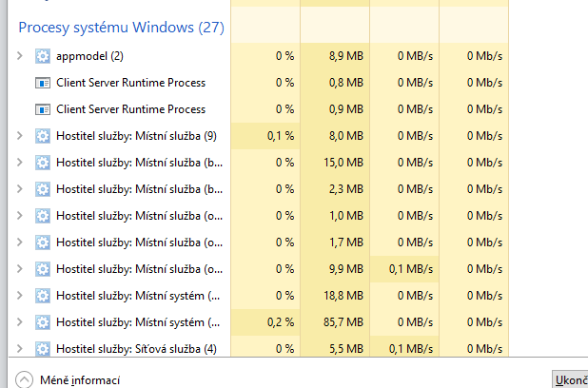
Task: Click the appmodel gear icon
Action: [42, 56]
